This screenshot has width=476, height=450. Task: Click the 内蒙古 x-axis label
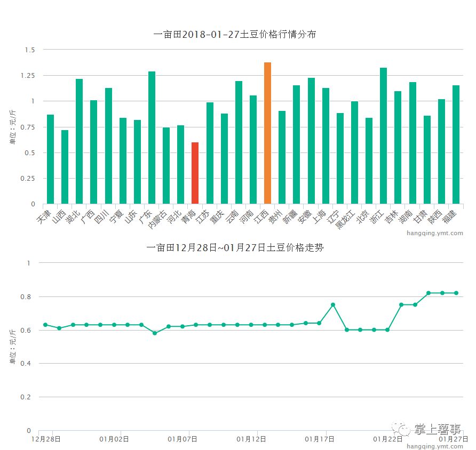[x=157, y=220]
